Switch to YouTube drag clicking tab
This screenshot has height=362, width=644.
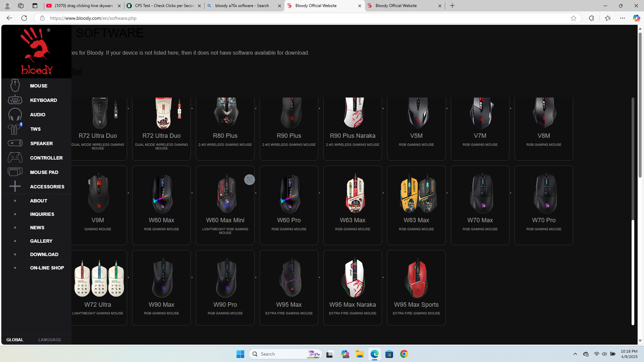coord(84,6)
